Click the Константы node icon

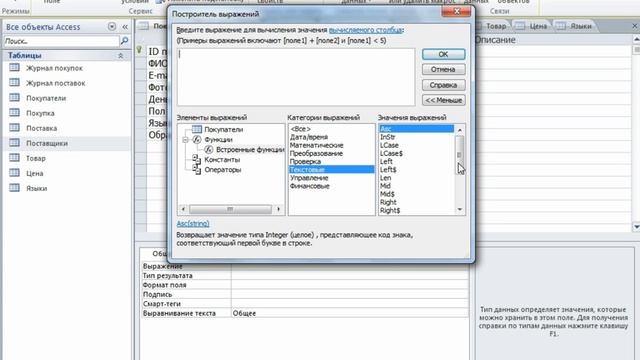197,159
